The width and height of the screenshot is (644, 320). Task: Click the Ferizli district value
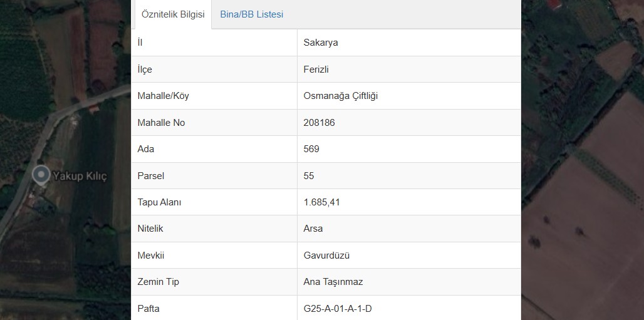point(316,70)
